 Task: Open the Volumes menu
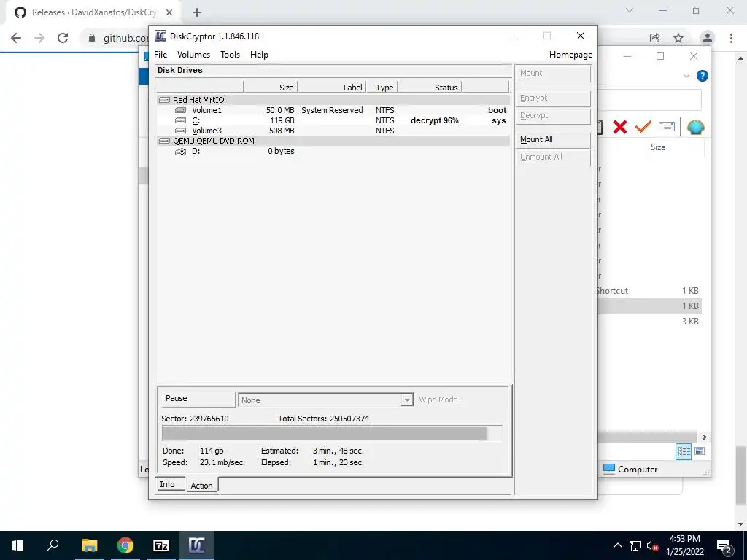193,54
